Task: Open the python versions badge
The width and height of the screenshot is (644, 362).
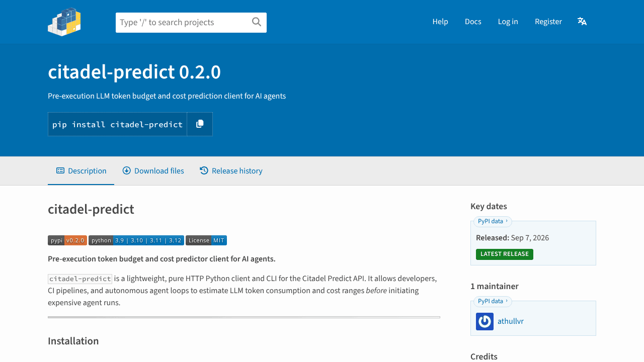Action: click(x=136, y=240)
